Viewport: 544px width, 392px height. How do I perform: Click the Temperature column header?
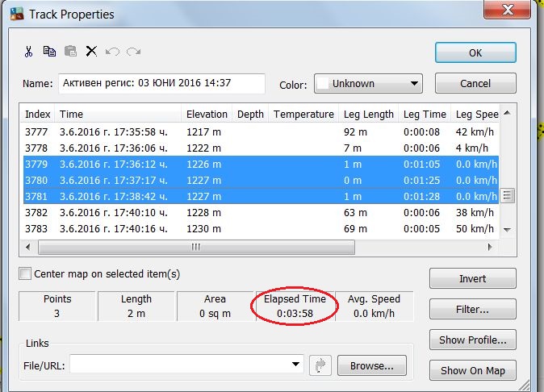pos(303,114)
